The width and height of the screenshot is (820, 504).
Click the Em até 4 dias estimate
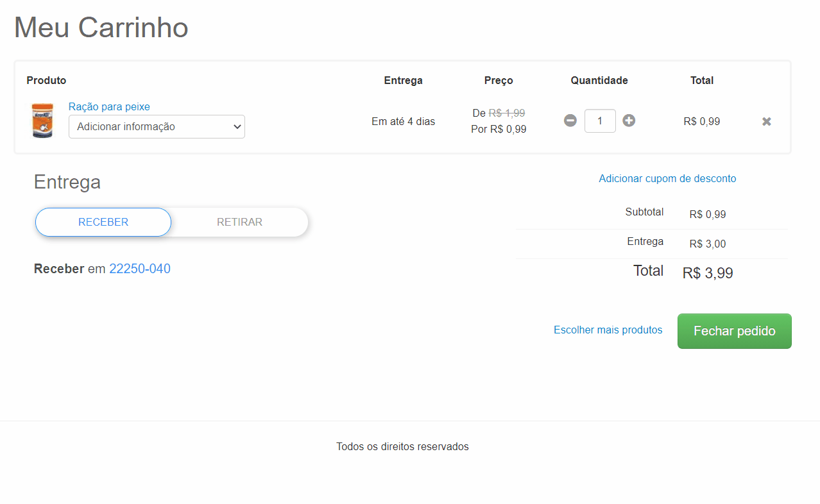(x=403, y=121)
